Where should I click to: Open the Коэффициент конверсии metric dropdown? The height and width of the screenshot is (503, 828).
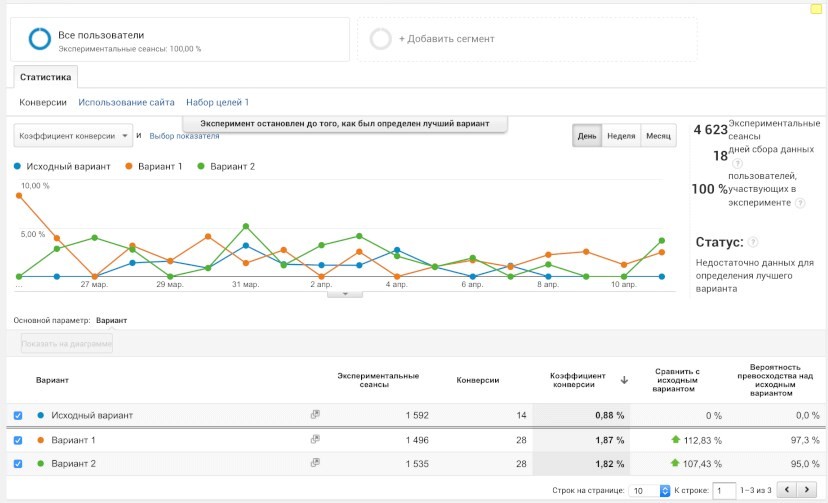pyautogui.click(x=74, y=135)
